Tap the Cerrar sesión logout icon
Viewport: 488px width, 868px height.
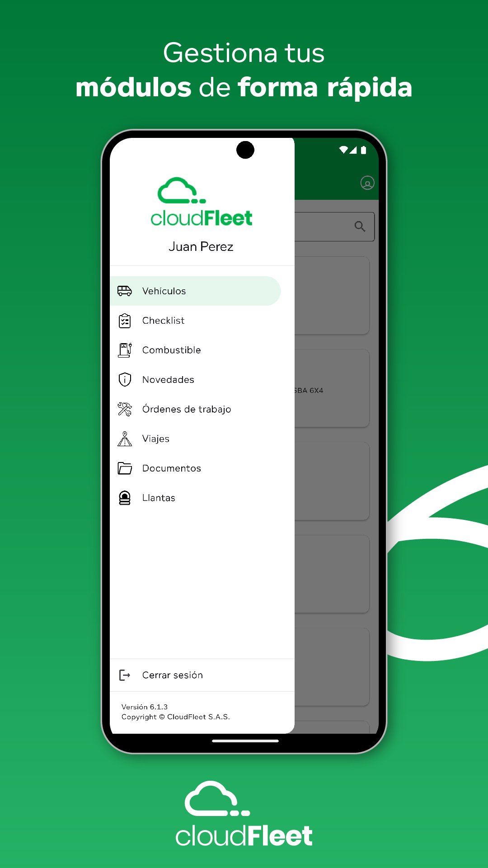pyautogui.click(x=124, y=675)
